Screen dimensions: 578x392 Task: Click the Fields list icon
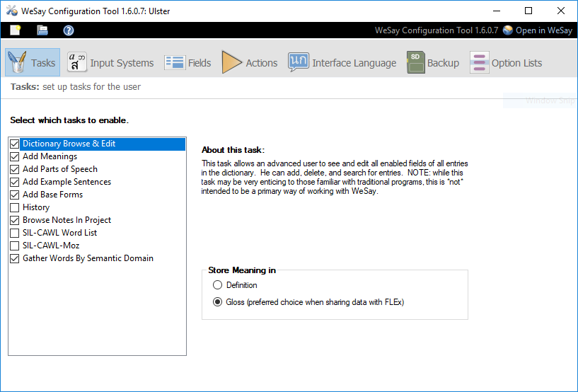[x=175, y=63]
